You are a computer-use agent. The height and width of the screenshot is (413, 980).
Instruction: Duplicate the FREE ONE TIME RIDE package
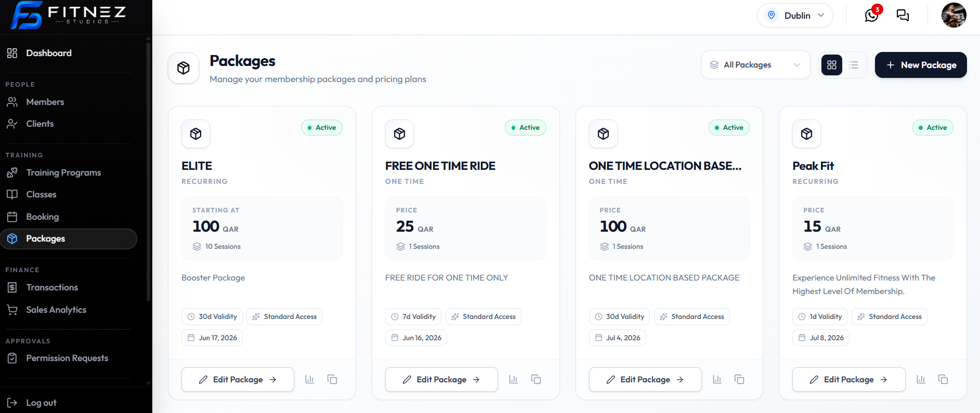(x=536, y=379)
